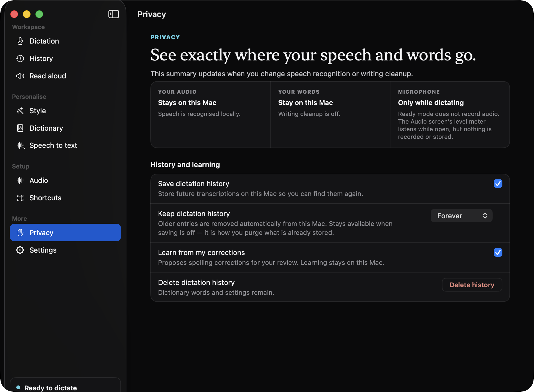Screen dimensions: 534x392
Task: Click the red close window button
Action: 14,14
